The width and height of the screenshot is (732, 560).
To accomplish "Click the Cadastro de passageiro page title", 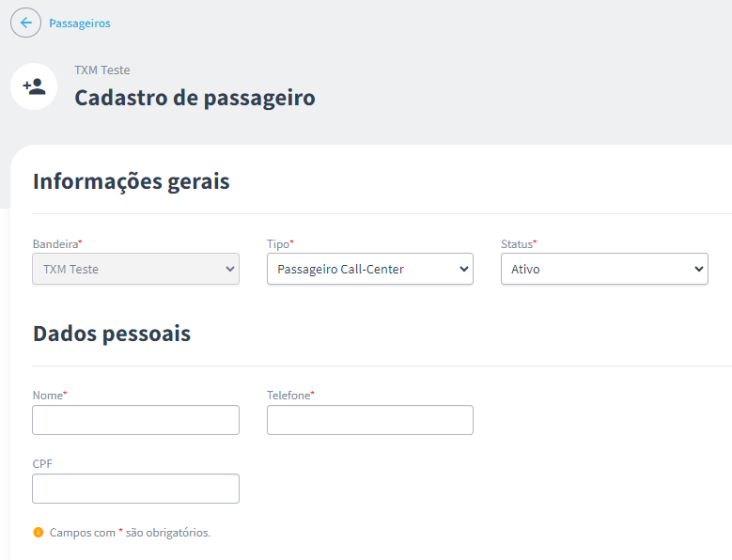I will click(x=195, y=98).
